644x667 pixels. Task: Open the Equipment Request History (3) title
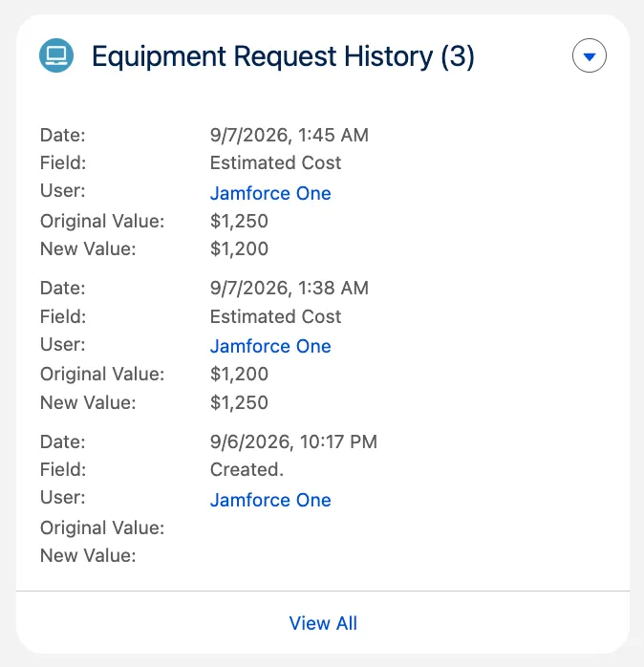pyautogui.click(x=283, y=56)
